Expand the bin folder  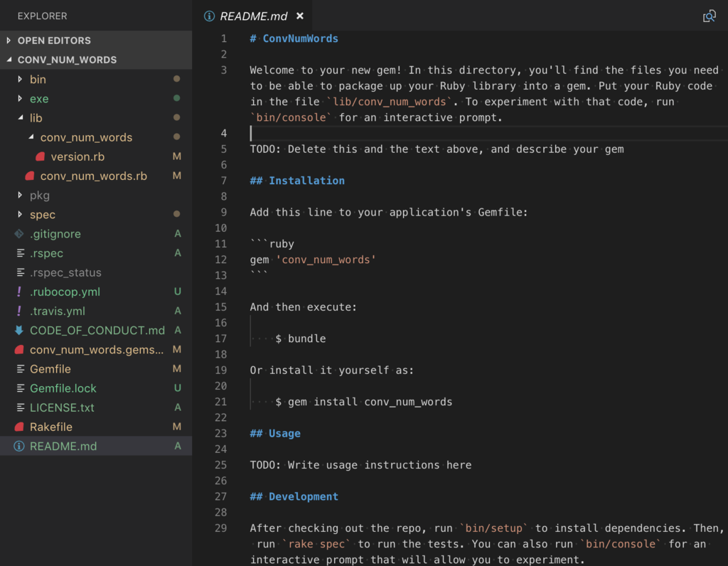tap(19, 80)
